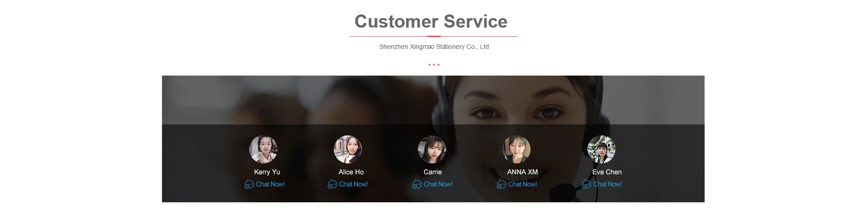Click the chat icon under Carrie
The image size is (868, 210).
(417, 184)
